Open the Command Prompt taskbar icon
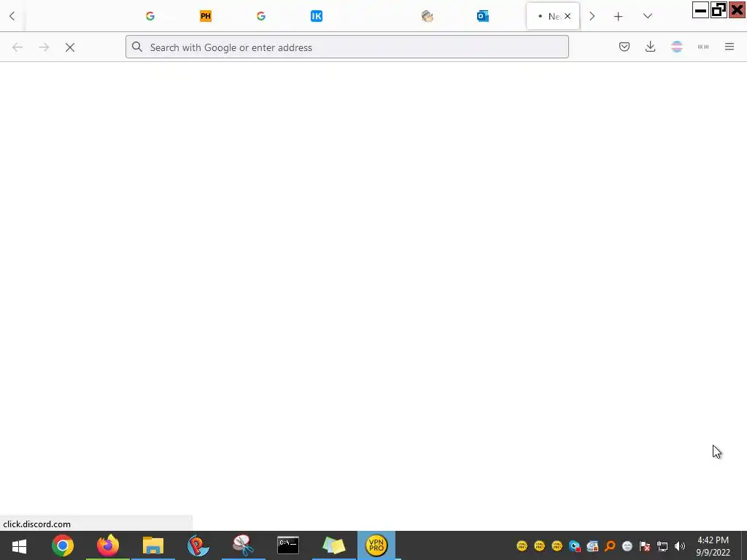Viewport: 747px width, 560px height. click(x=288, y=545)
